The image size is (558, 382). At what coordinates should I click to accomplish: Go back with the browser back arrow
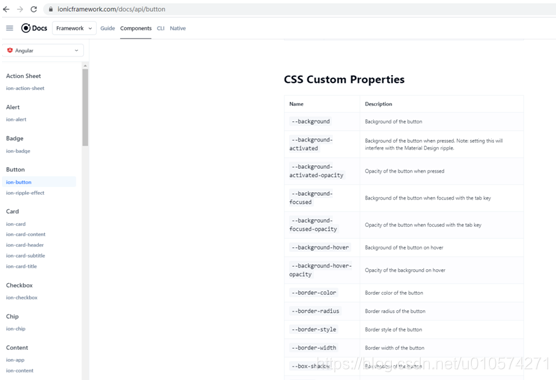(x=6, y=9)
